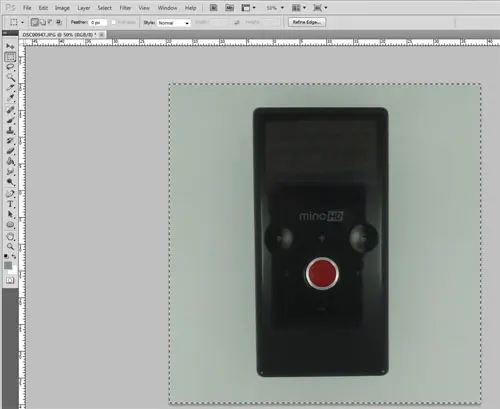The image size is (500, 409).
Task: Select the Spot Healing Brush tool
Action: tap(10, 110)
